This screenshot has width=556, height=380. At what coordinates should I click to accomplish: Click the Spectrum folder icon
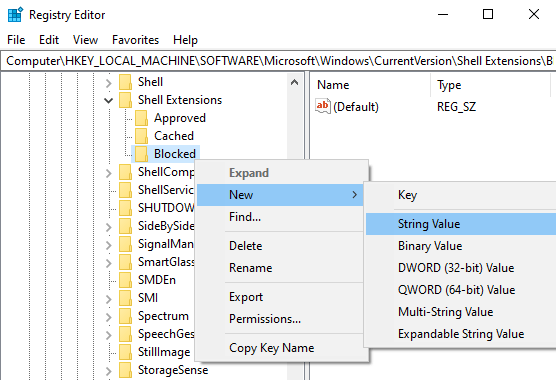(125, 316)
